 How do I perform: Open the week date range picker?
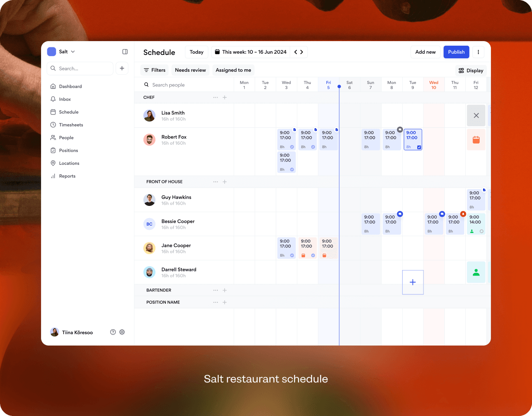pos(251,52)
